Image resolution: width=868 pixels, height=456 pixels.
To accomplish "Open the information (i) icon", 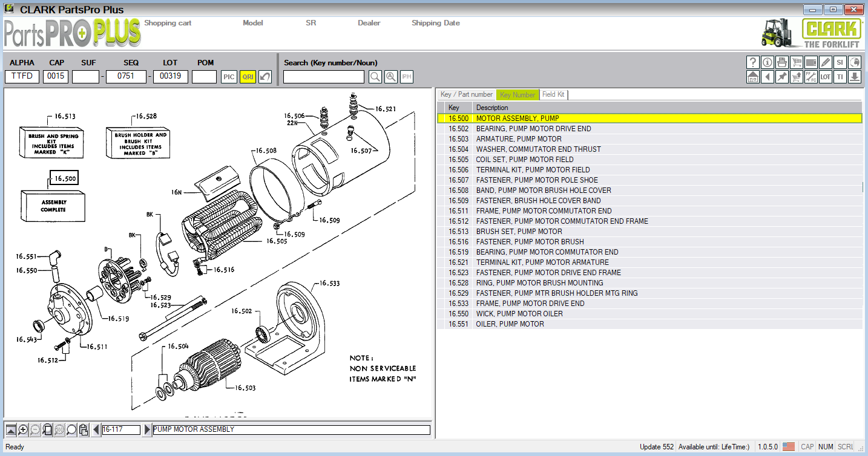I will tap(767, 62).
